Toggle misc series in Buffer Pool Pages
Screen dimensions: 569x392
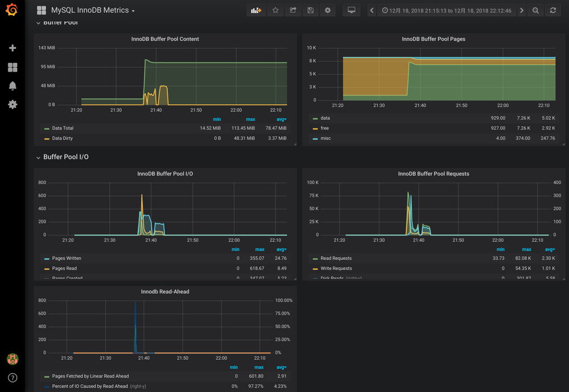click(x=326, y=138)
